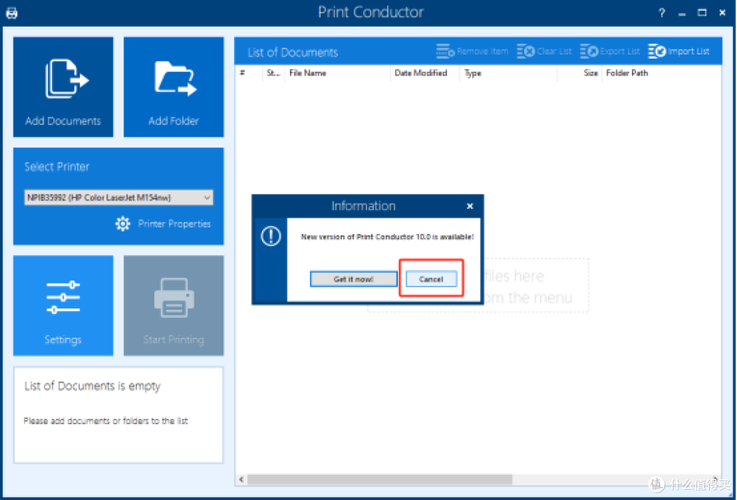
Task: Click Clear List toolbar button
Action: point(544,51)
